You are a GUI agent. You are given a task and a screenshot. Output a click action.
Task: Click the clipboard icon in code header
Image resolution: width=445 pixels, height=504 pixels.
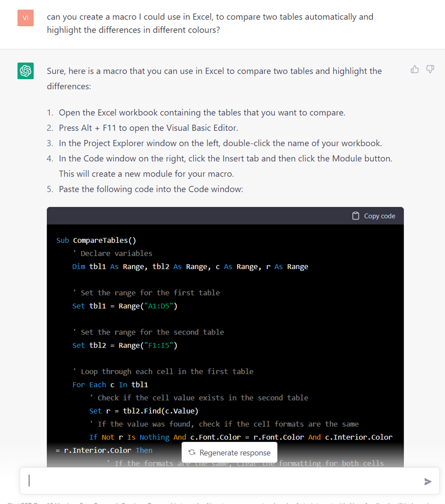[356, 216]
